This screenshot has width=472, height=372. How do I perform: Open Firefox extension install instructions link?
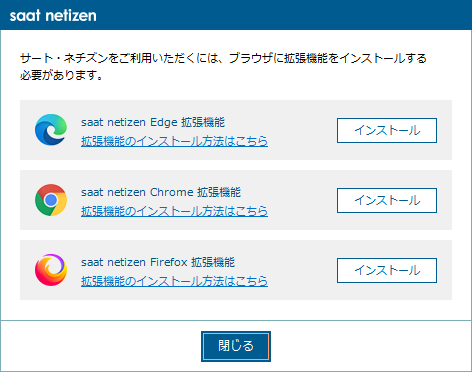(x=174, y=281)
